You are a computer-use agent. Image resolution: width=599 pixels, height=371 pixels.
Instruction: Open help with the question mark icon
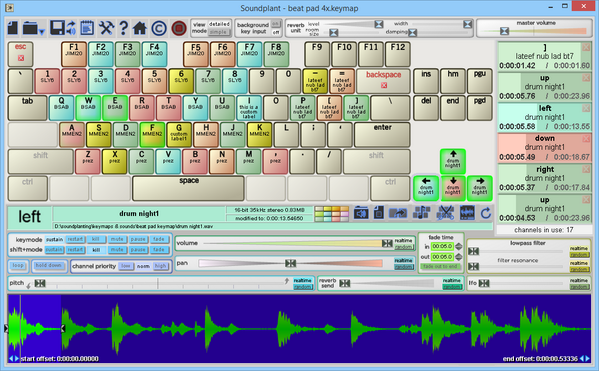123,28
